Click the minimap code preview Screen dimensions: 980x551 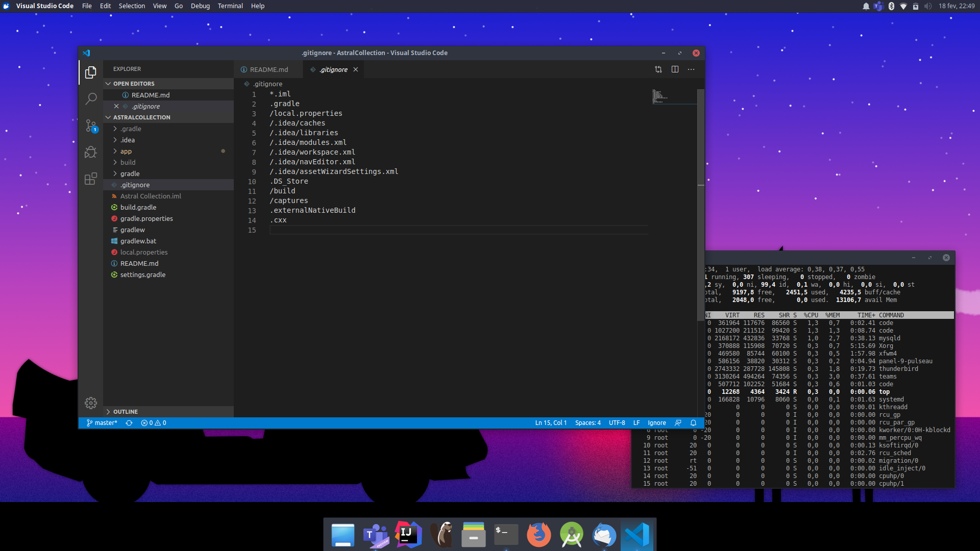(660, 96)
